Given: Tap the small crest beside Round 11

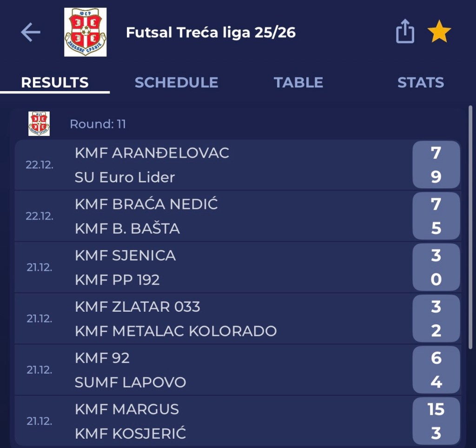Looking at the screenshot, I should [x=39, y=124].
